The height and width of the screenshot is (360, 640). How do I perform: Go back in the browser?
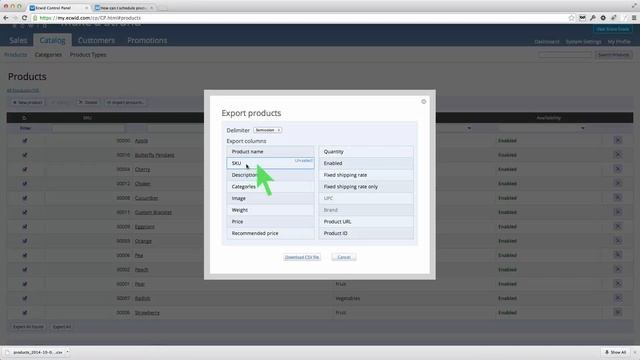pyautogui.click(x=6, y=18)
